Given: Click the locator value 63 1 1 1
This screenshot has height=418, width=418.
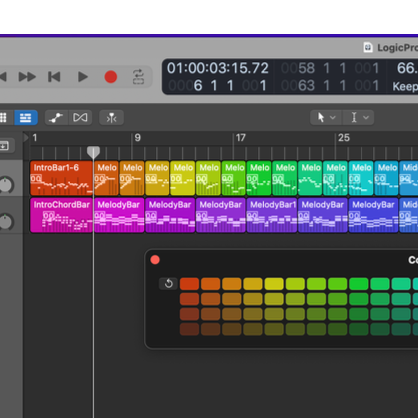Looking at the screenshot, I should coord(330,86).
